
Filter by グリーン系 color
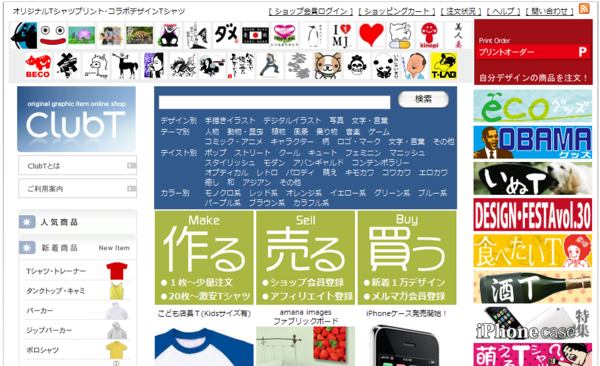click(392, 193)
